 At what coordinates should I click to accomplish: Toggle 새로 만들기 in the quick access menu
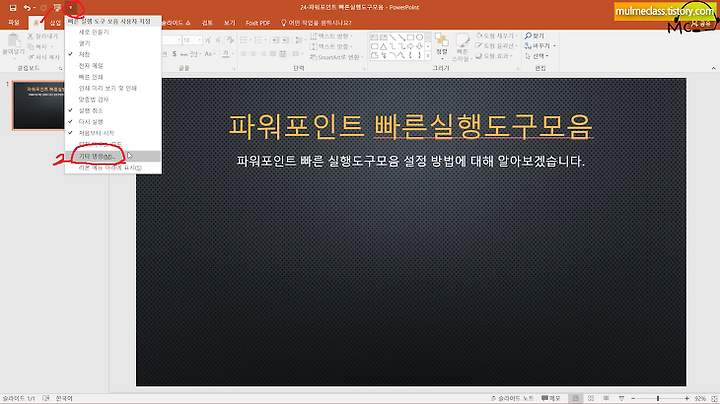[x=113, y=32]
